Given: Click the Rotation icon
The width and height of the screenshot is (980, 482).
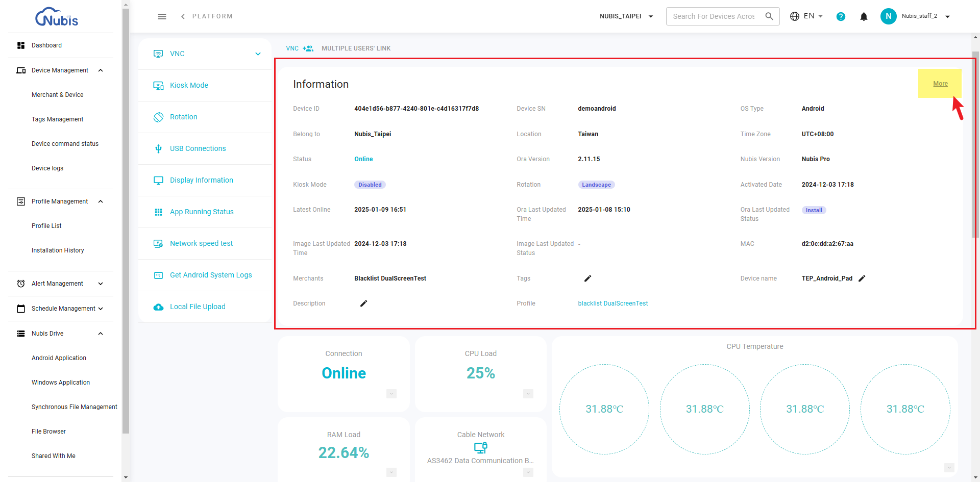Looking at the screenshot, I should (x=158, y=117).
